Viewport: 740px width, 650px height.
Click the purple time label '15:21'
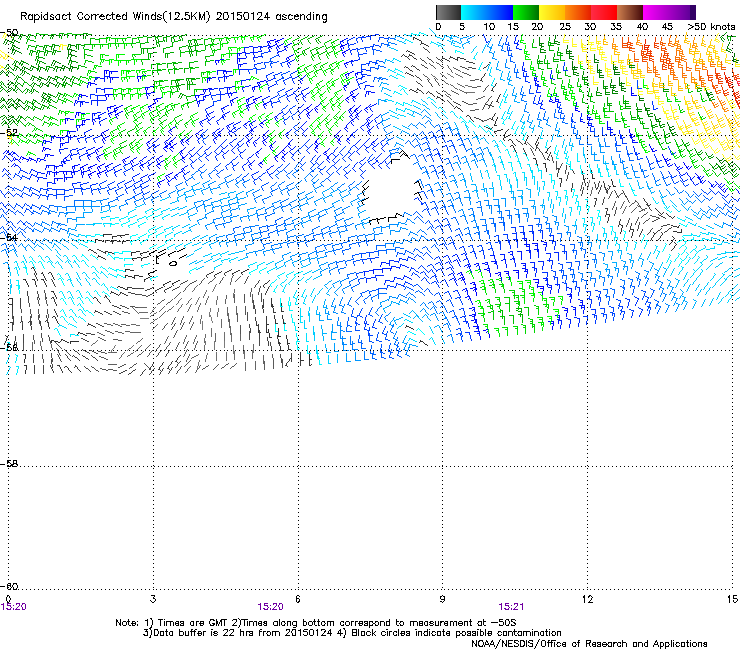click(x=511, y=607)
